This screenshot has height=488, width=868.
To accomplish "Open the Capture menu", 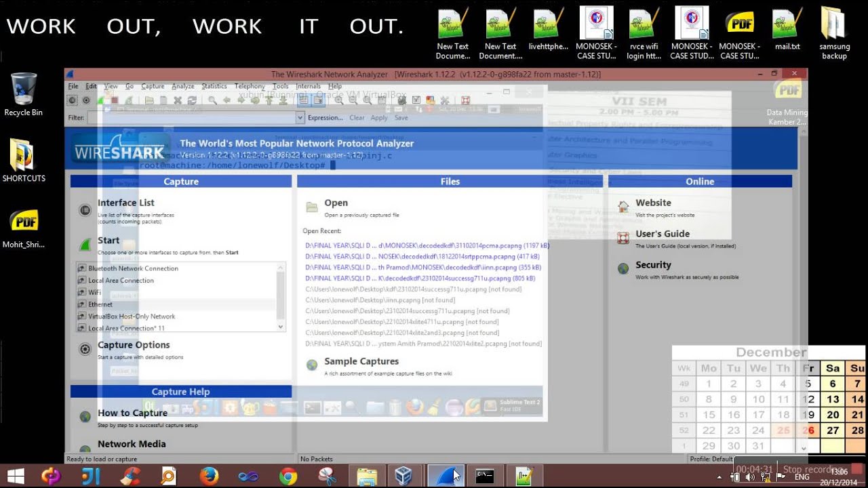I will tap(153, 86).
